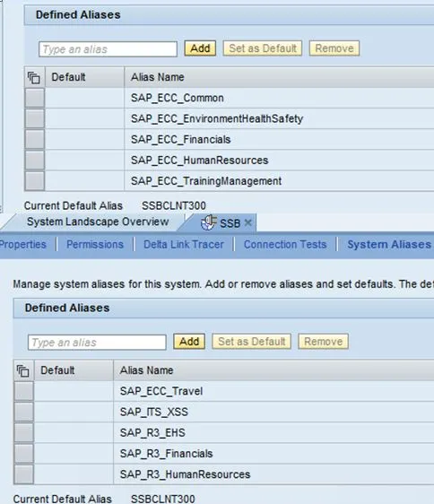Click the SAP_R3_Financials alias name
This screenshot has height=504, width=434.
[166, 454]
